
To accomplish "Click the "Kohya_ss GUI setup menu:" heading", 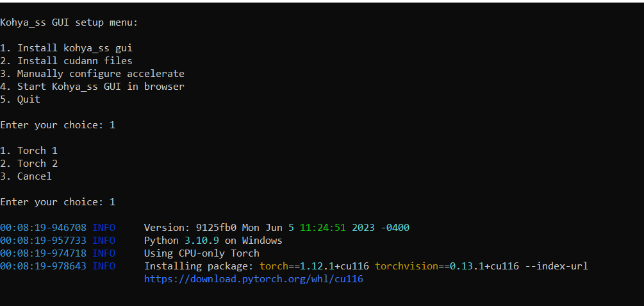I will point(69,22).
